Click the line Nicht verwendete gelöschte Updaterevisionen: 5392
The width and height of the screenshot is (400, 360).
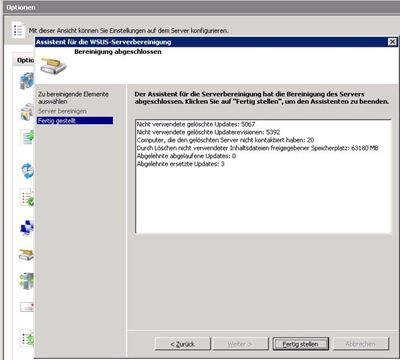(x=208, y=132)
